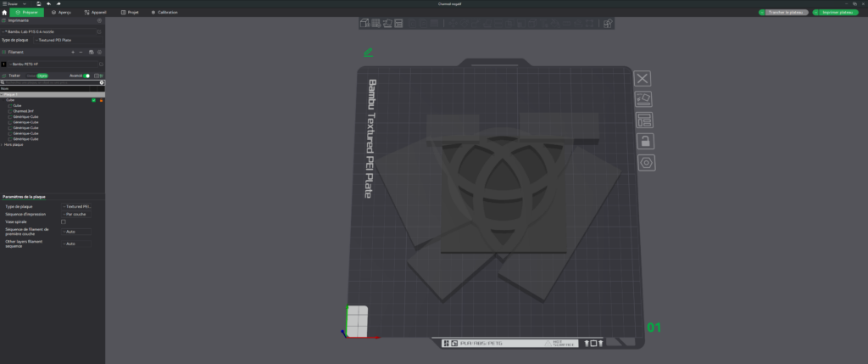This screenshot has width=868, height=364.
Task: Click the Arrange all objects icon
Action: (398, 23)
